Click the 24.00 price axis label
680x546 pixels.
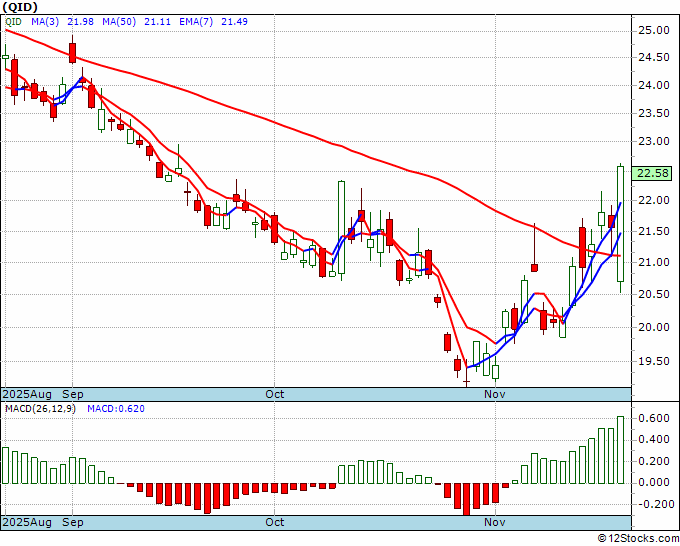(x=654, y=85)
